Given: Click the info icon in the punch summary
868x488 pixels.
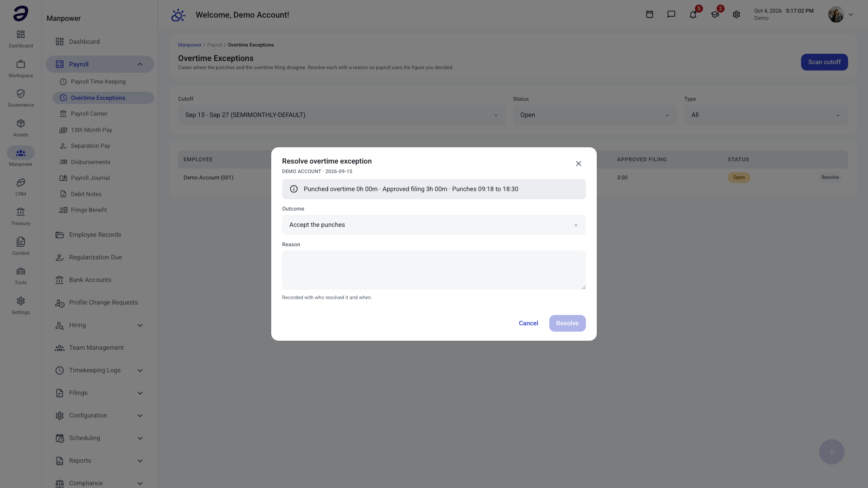Looking at the screenshot, I should tap(294, 189).
